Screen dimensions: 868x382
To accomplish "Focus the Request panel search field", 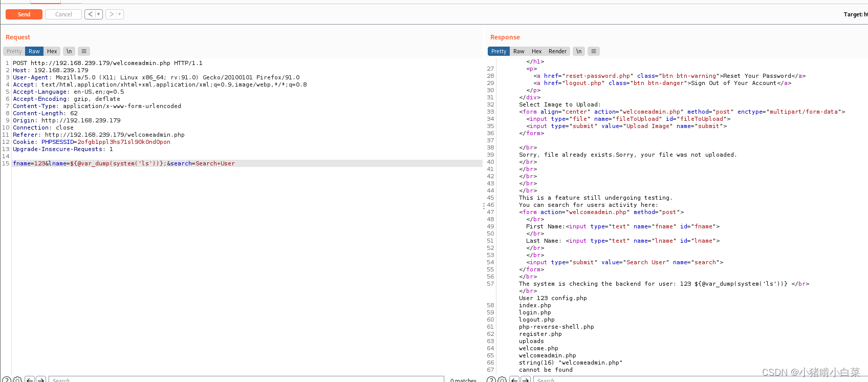I will [x=246, y=380].
